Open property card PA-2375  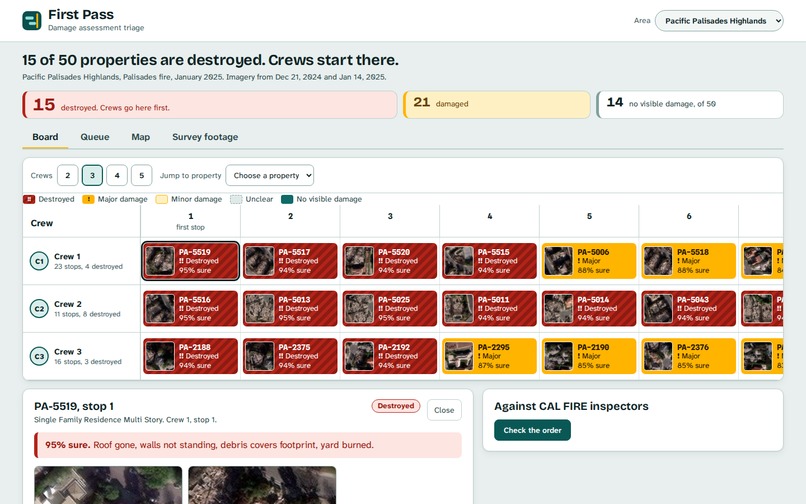click(290, 356)
